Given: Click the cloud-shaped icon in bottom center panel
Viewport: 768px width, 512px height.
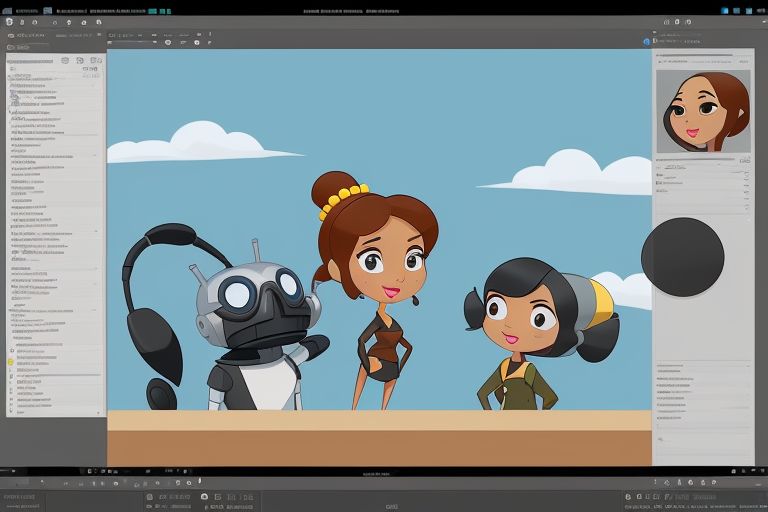Looking at the screenshot, I should (x=204, y=497).
